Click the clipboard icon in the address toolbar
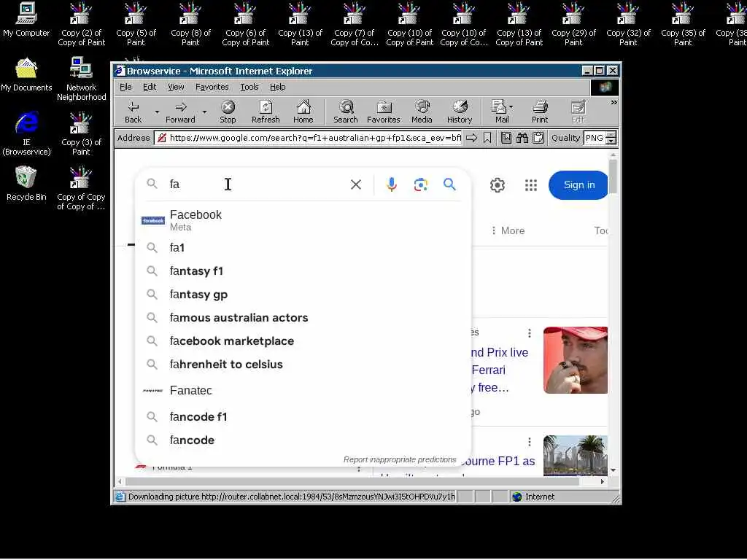Image resolution: width=747 pixels, height=560 pixels. (x=538, y=138)
